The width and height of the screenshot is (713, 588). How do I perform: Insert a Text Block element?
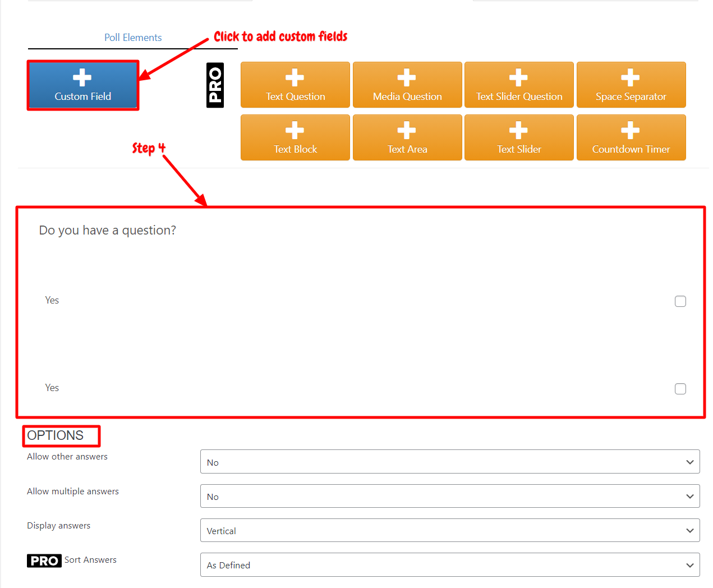coord(295,137)
